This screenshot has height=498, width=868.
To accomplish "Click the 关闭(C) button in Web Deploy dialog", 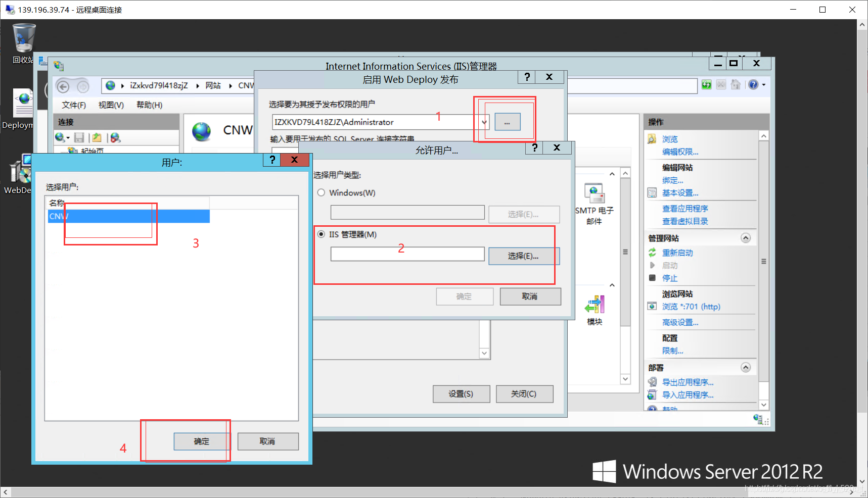I will coord(524,394).
